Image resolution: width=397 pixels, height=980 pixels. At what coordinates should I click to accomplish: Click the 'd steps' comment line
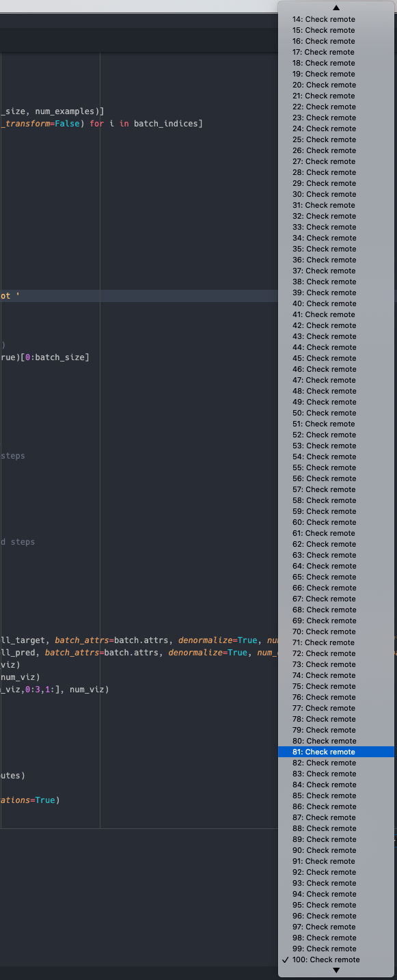click(x=18, y=542)
